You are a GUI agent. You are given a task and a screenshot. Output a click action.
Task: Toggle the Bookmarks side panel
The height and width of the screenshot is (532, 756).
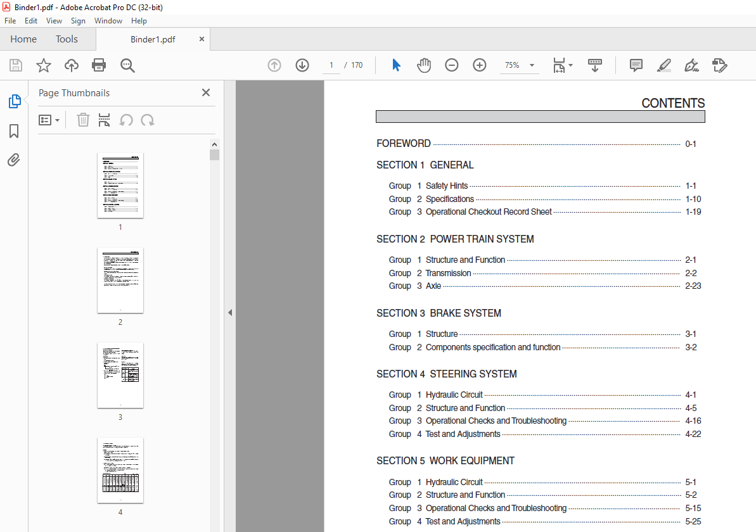point(14,130)
